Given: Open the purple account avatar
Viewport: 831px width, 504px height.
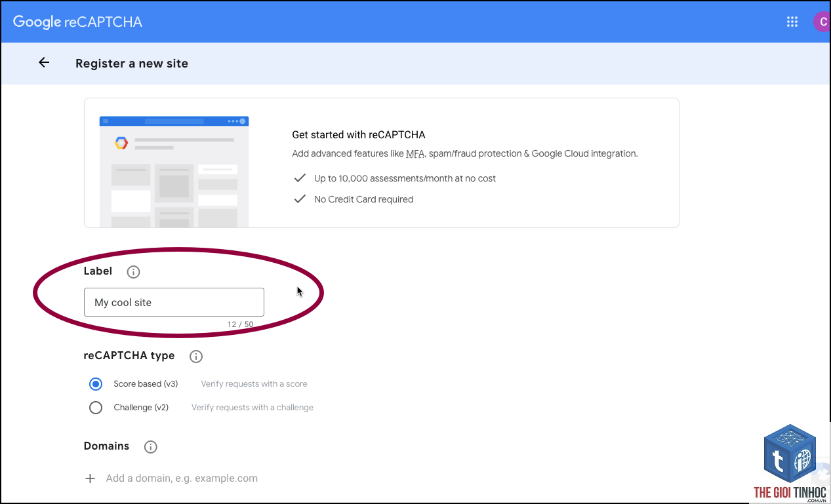Looking at the screenshot, I should pos(821,22).
